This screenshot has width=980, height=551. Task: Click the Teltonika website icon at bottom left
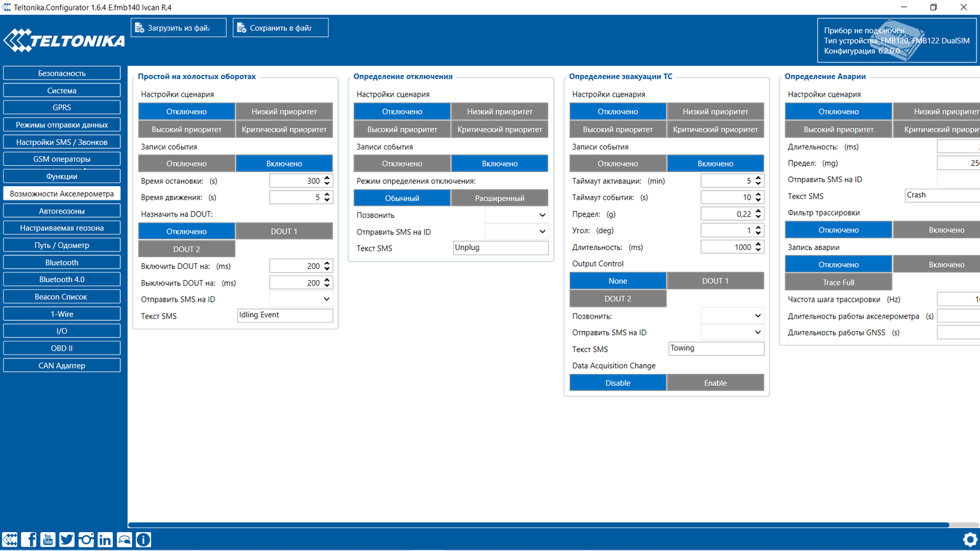tap(10, 539)
